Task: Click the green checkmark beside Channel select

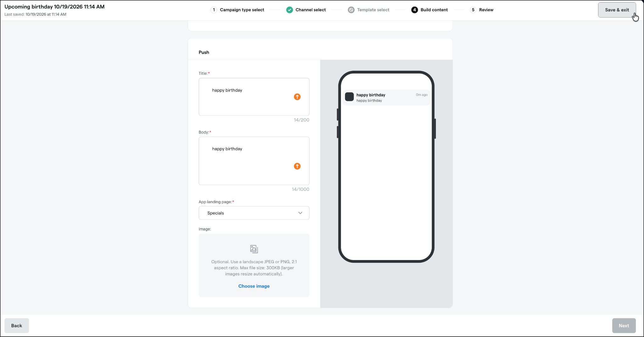Action: (x=290, y=10)
